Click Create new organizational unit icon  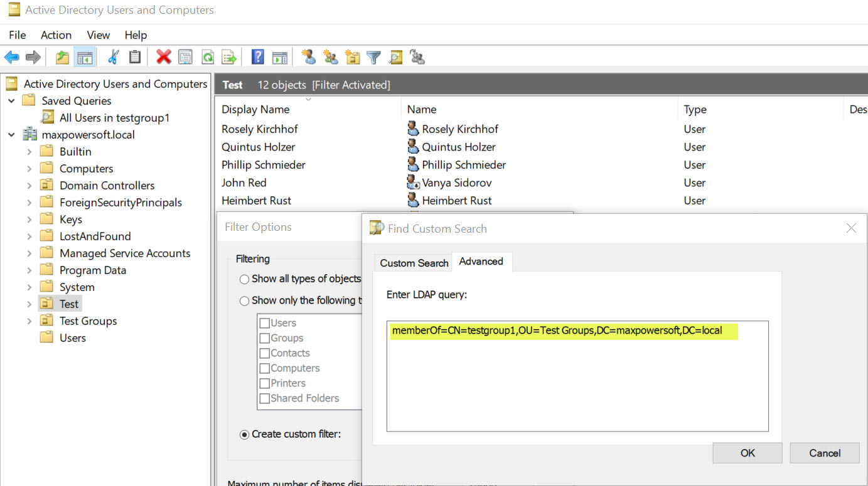pos(353,57)
